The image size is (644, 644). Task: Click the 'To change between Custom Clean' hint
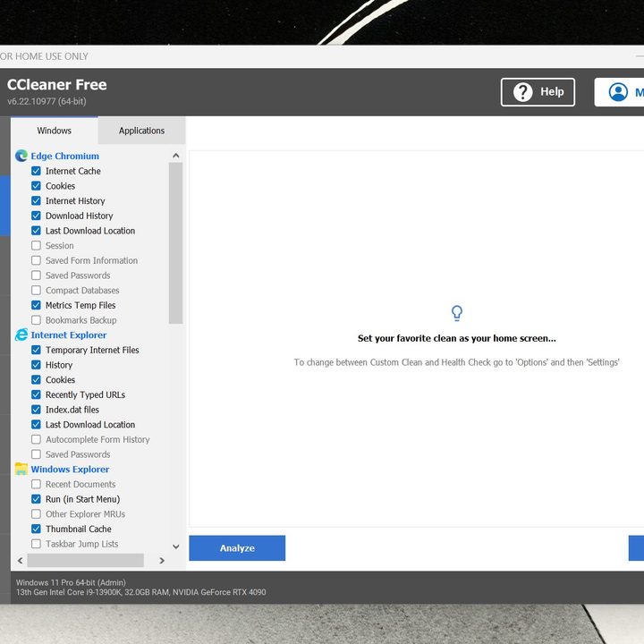457,362
